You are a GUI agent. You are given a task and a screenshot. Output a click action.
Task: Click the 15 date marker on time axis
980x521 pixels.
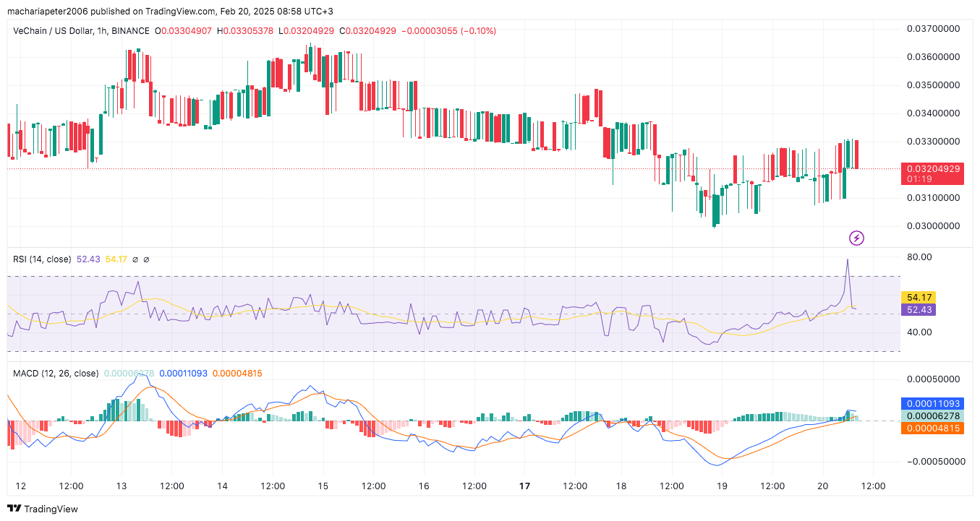pyautogui.click(x=323, y=486)
